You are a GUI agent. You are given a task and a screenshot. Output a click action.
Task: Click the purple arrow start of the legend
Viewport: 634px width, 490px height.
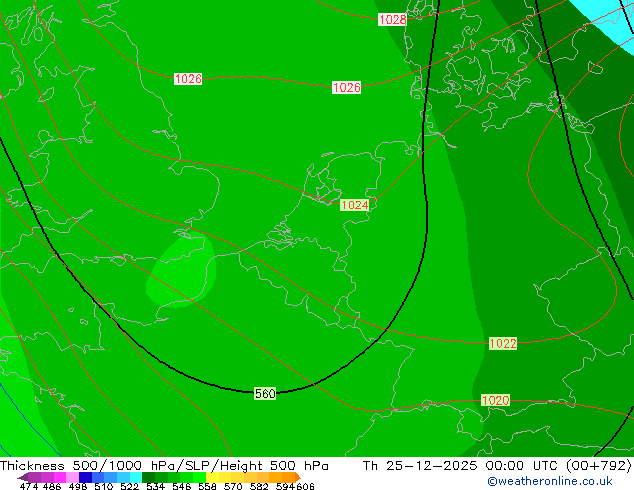pyautogui.click(x=23, y=477)
